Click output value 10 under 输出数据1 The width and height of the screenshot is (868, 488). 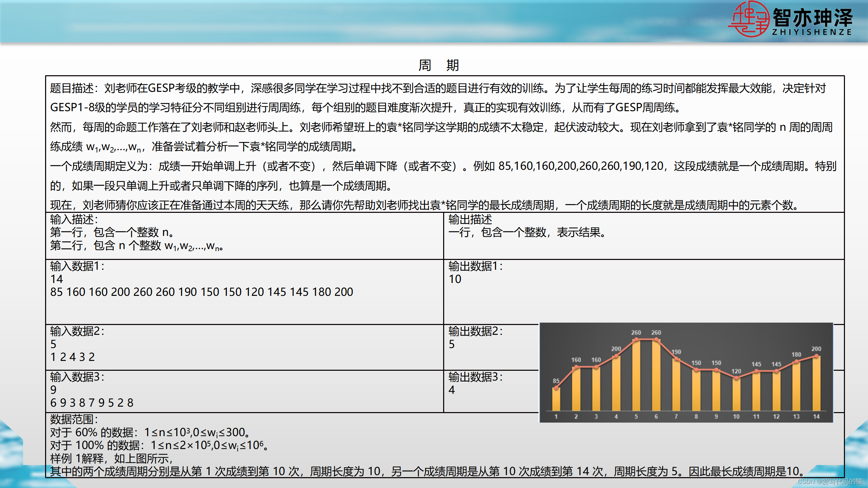point(455,279)
